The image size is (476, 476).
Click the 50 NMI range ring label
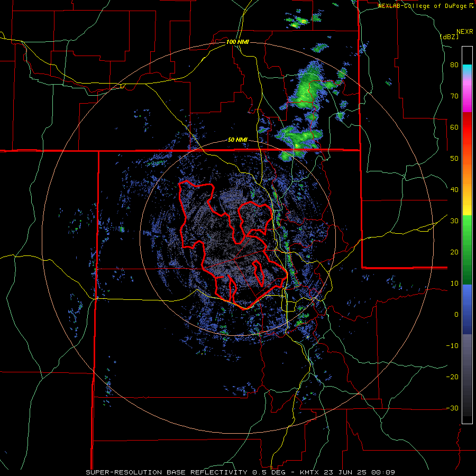[237, 140]
